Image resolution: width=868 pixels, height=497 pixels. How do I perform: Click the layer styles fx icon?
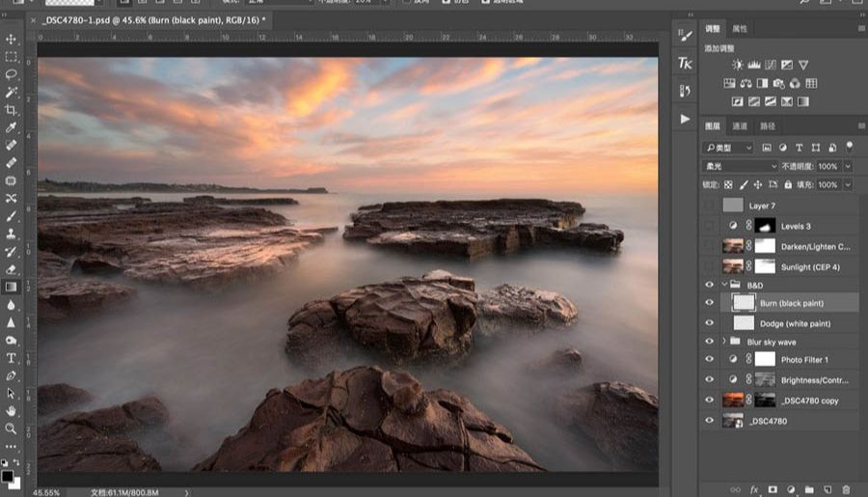tap(754, 490)
